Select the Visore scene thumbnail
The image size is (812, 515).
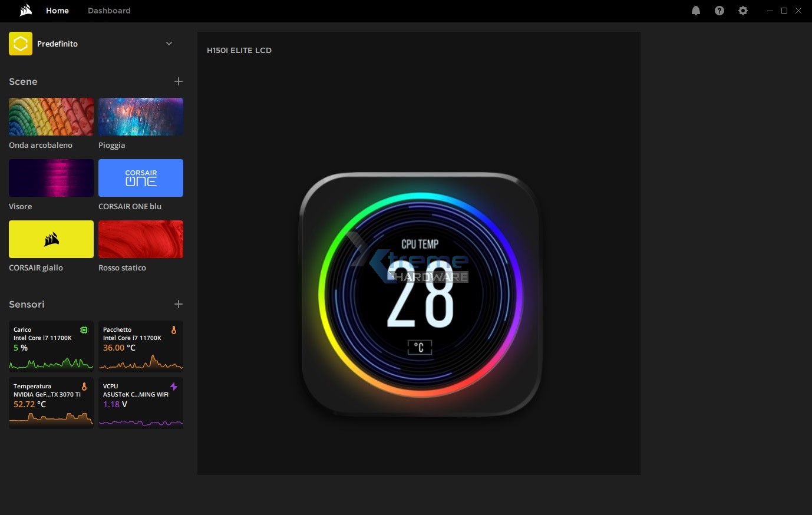coord(51,178)
